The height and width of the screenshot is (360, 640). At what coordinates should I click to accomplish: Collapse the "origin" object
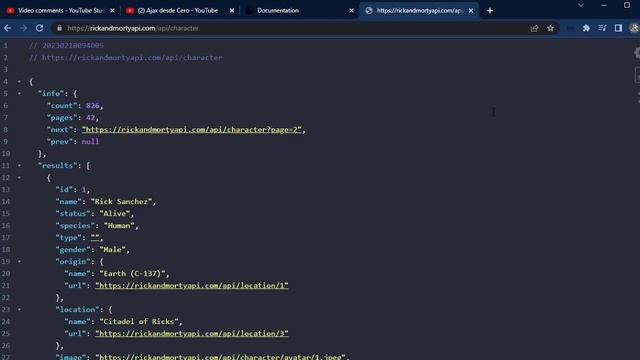(19, 262)
